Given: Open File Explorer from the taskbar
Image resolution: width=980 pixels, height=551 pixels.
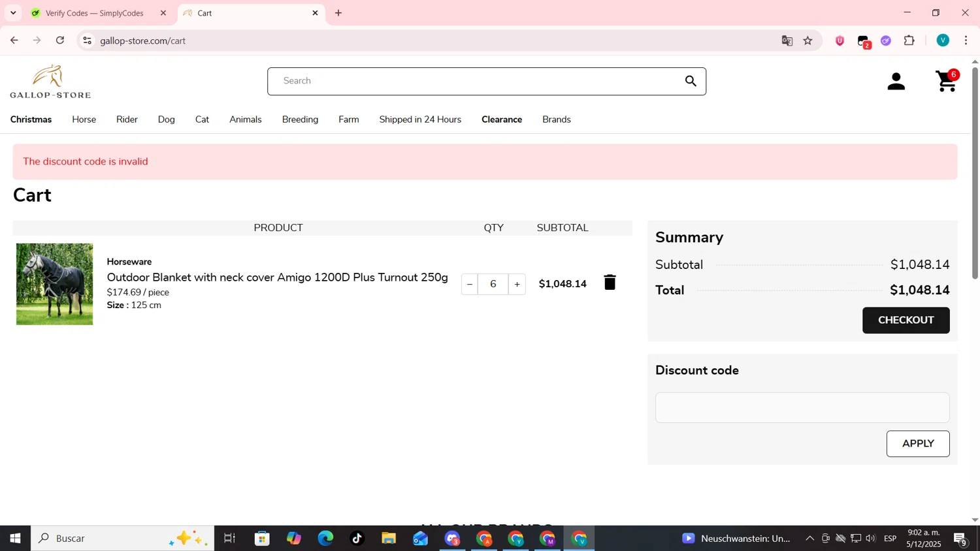Looking at the screenshot, I should click(389, 539).
